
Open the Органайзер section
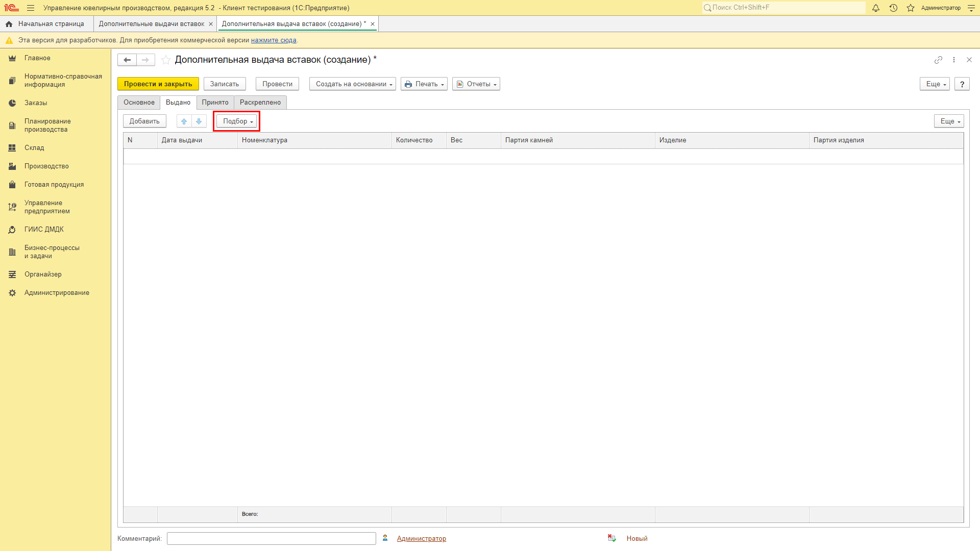coord(55,274)
